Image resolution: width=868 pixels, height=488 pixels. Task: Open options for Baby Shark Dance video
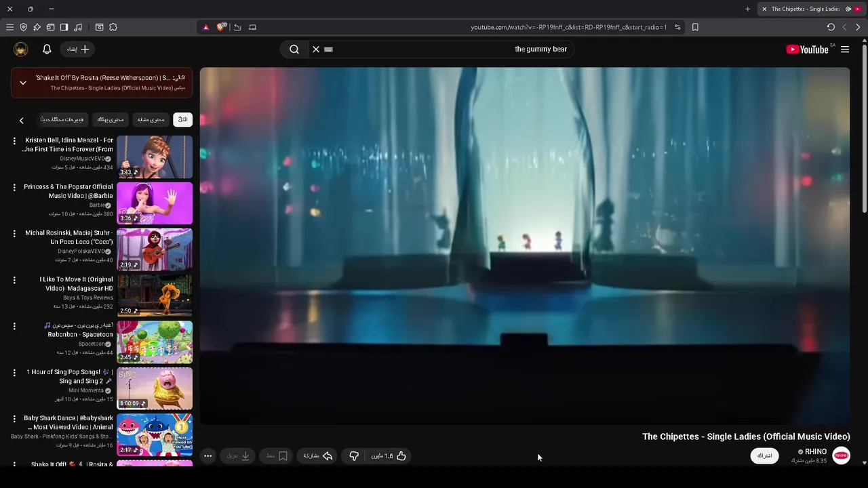(14, 419)
